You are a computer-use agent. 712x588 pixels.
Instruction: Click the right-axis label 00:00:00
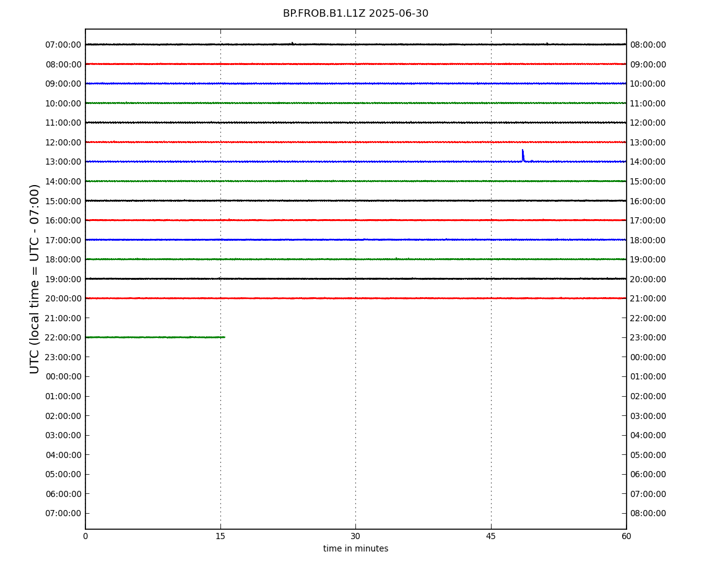648,357
